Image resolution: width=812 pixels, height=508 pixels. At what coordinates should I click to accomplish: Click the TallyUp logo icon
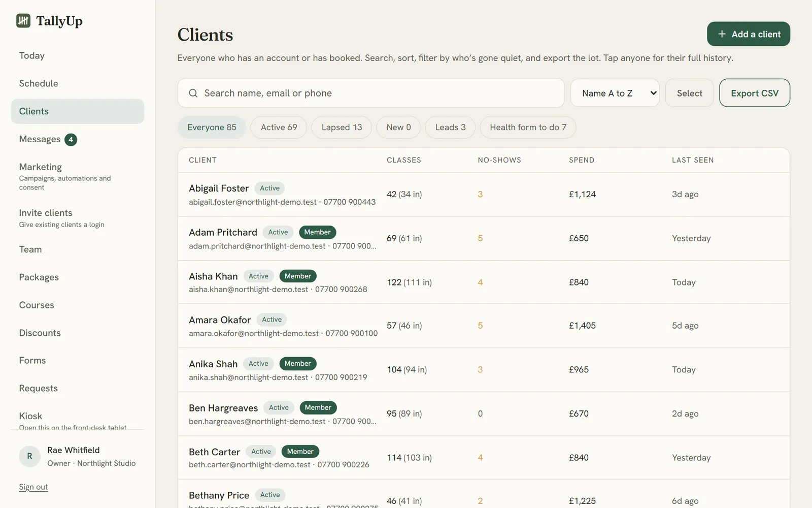click(x=23, y=20)
